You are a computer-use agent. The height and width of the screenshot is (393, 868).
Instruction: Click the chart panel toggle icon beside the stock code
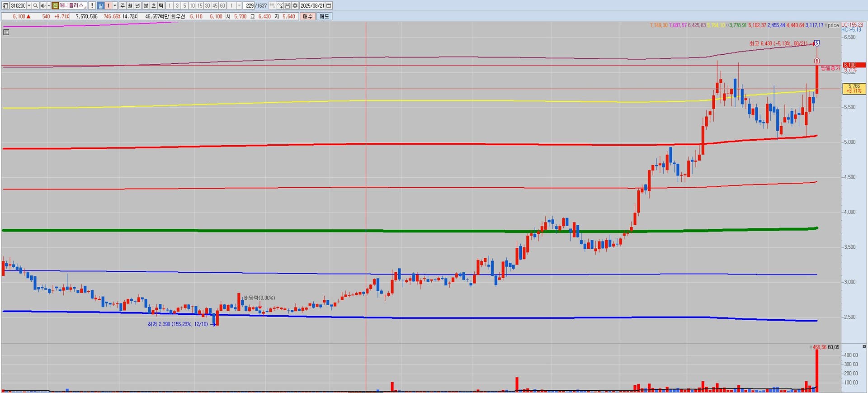tap(5, 5)
